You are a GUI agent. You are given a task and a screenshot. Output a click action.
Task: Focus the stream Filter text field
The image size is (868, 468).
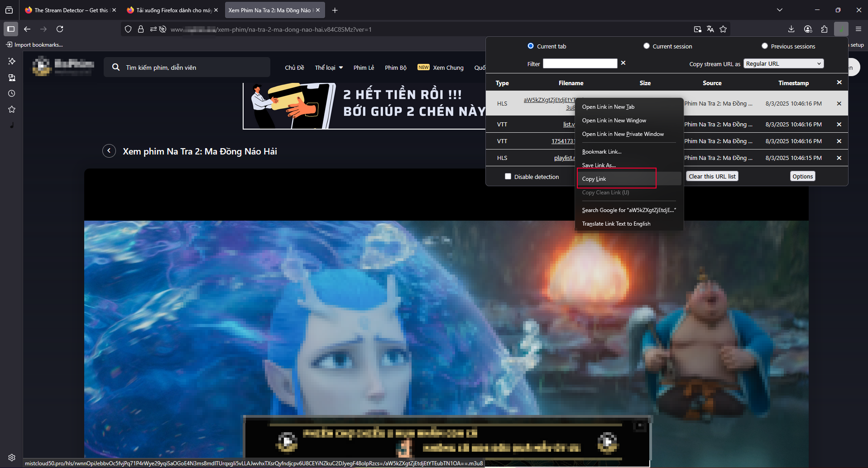point(580,63)
